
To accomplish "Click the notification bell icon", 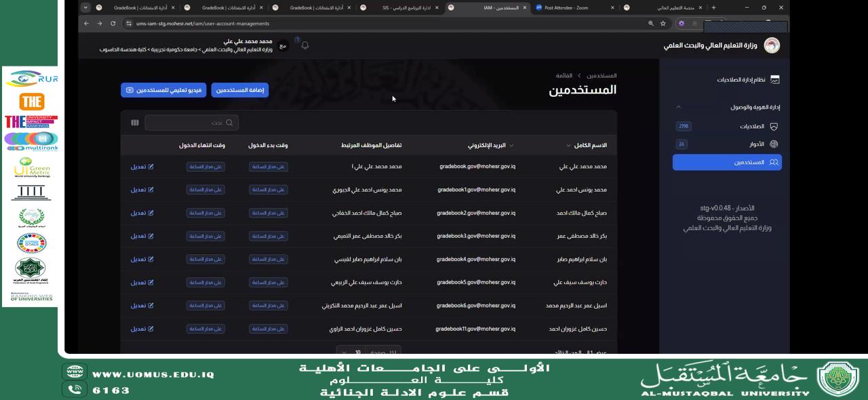I will pyautogui.click(x=305, y=45).
